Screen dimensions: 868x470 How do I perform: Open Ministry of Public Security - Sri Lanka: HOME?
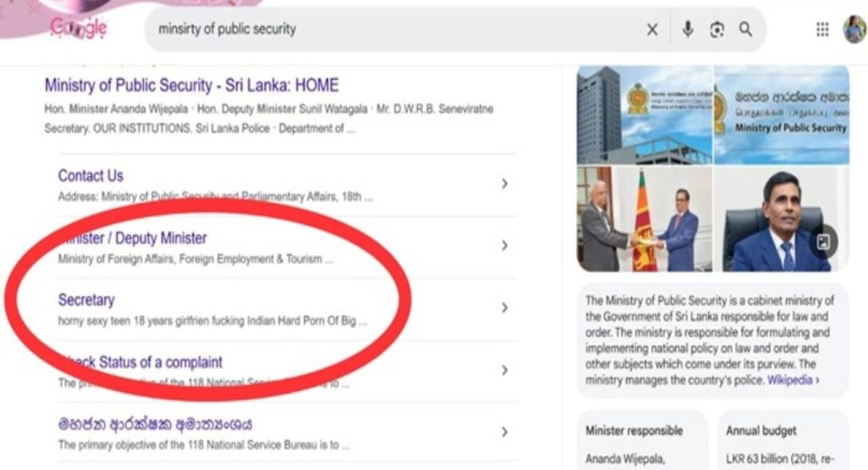(x=192, y=85)
